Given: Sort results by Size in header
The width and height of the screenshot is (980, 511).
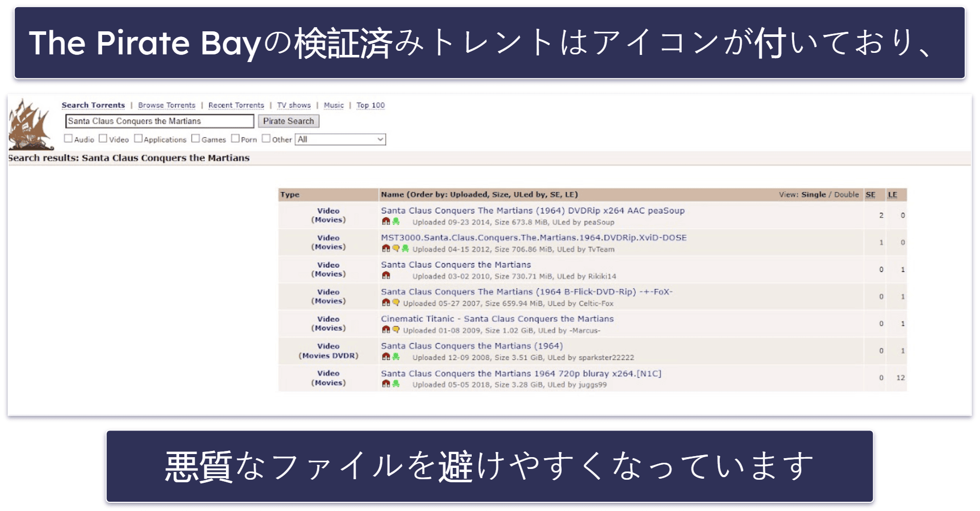Looking at the screenshot, I should tap(501, 194).
